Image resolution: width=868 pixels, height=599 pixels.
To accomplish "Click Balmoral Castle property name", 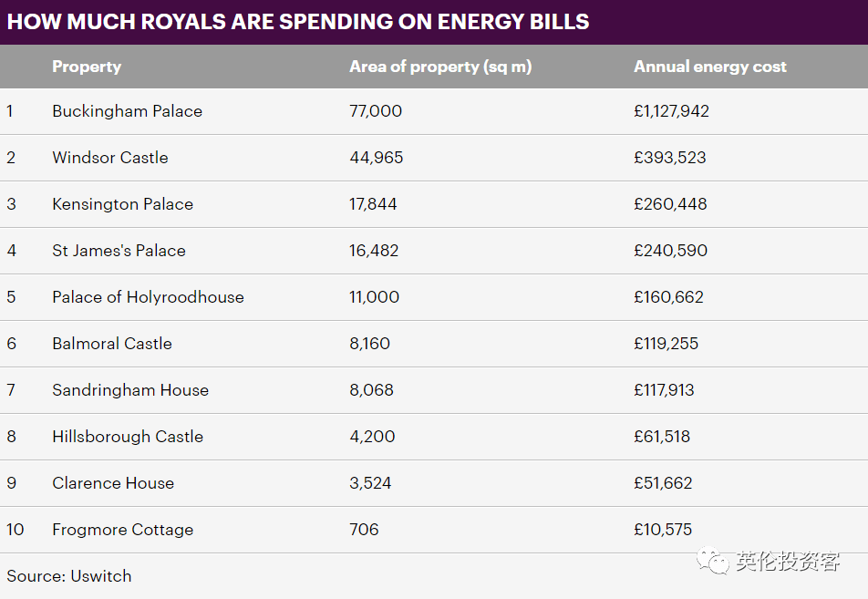I will point(112,344).
